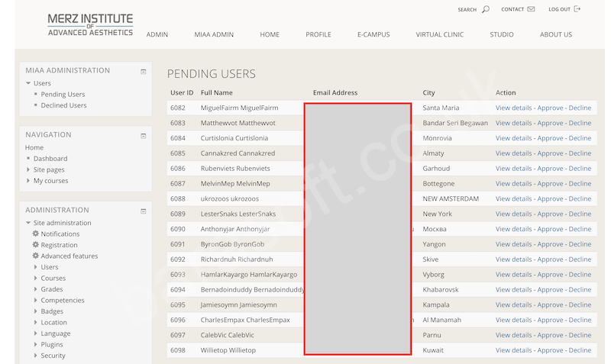Open the VIRTUAL CLINIC menu
The width and height of the screenshot is (611, 364).
coord(440,34)
